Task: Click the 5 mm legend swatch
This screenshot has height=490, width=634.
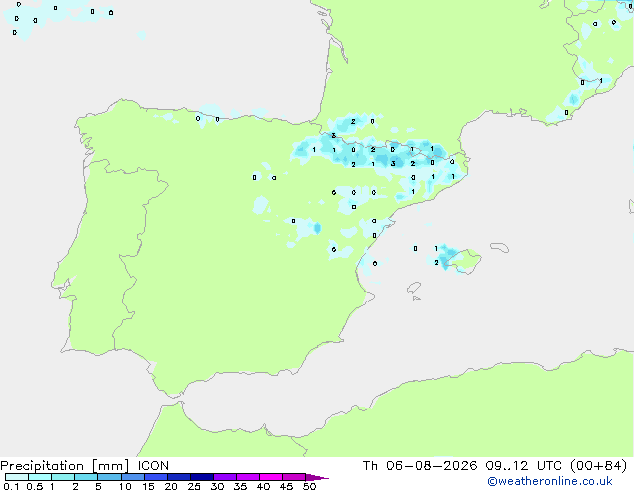Action: coord(109,477)
